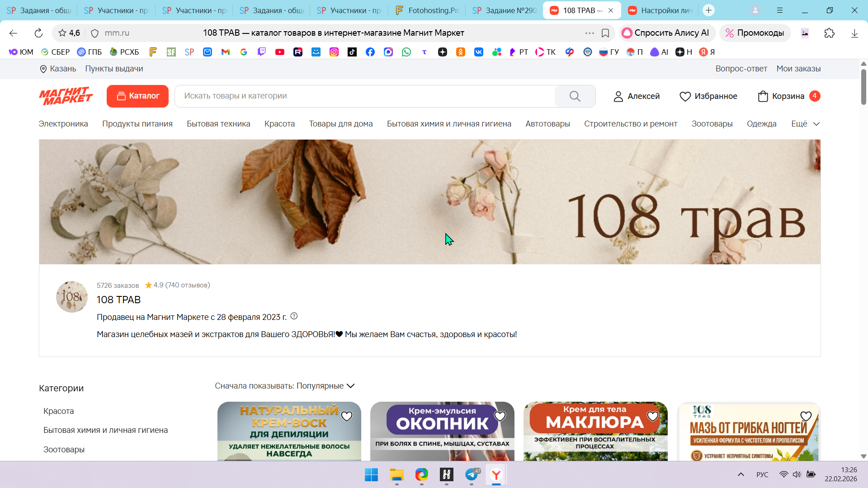
Task: Click the search magnifier button
Action: tap(575, 96)
